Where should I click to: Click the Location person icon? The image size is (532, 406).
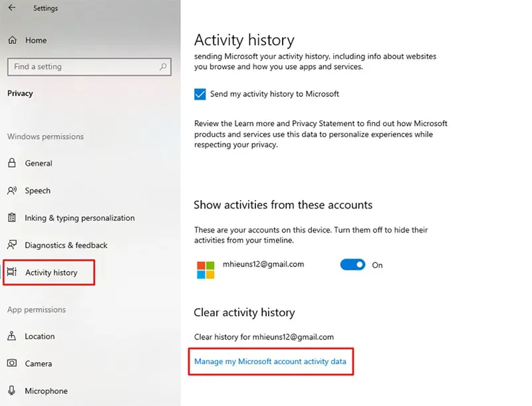(12, 336)
